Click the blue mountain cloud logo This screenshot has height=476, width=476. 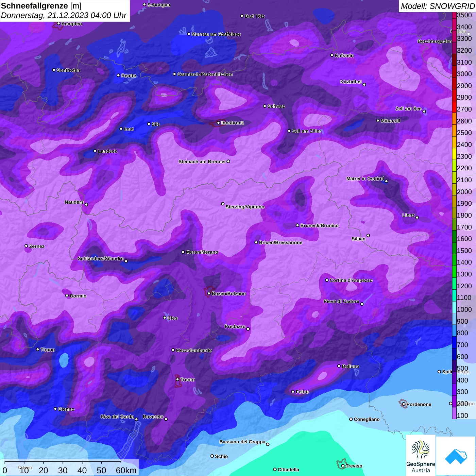click(x=456, y=456)
